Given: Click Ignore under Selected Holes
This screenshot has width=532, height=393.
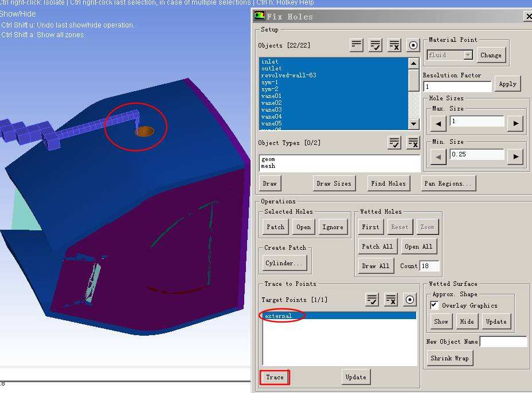Looking at the screenshot, I should tap(332, 227).
